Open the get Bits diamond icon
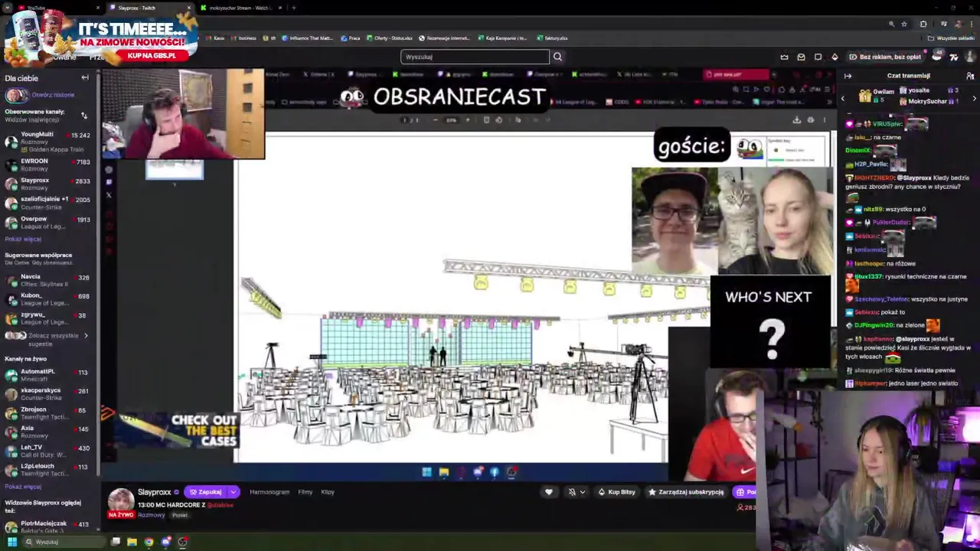Image resolution: width=980 pixels, height=551 pixels. point(835,57)
